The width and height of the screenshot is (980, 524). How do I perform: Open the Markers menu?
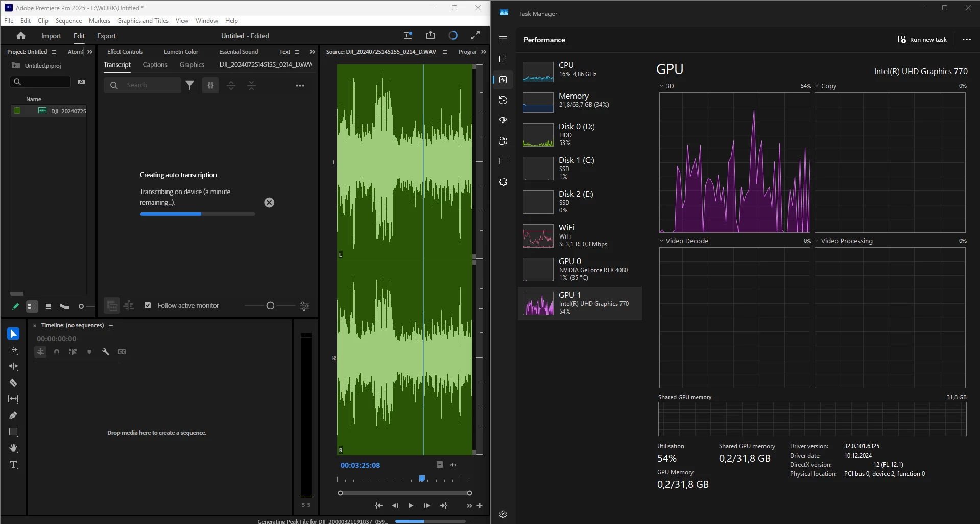pos(100,21)
